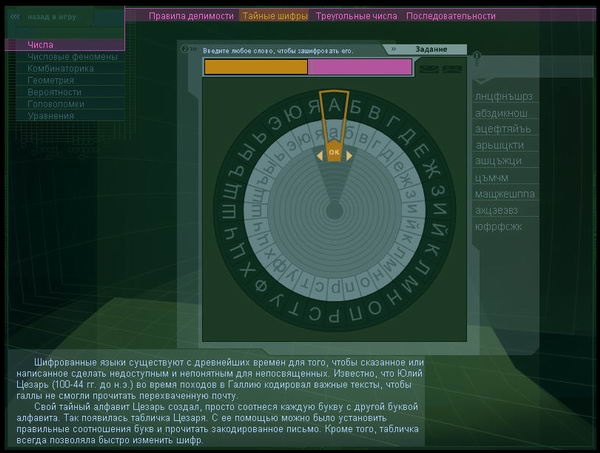Click the orange OK button on the cipher wheel

pos(334,153)
